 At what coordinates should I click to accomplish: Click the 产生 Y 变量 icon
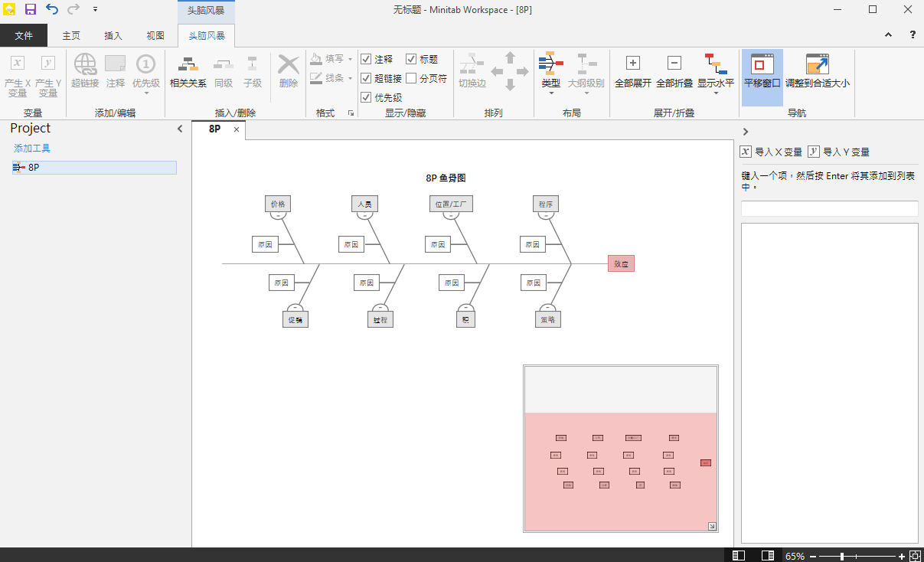[x=48, y=63]
